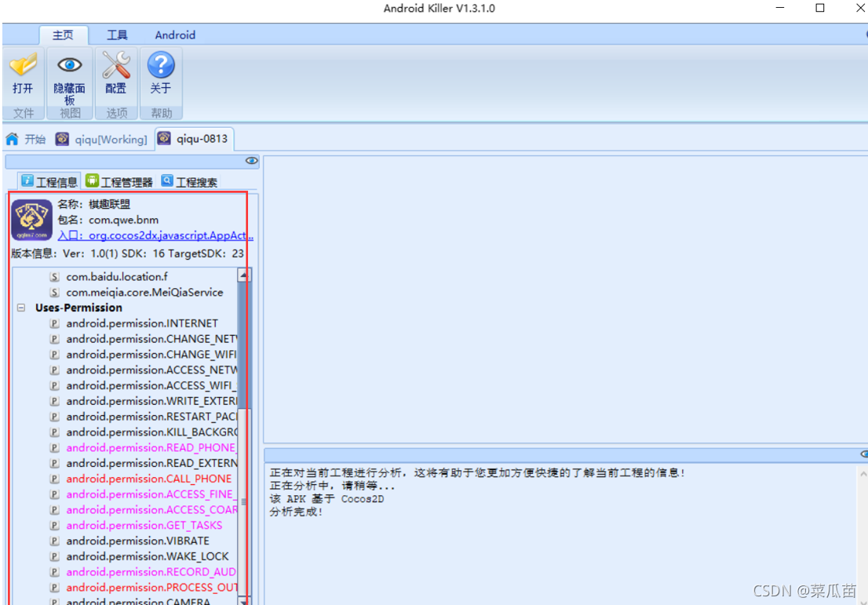Screen dimensions: 868x605
Task: Click the P icon beside WAKE_LOCK permission
Action: [54, 556]
